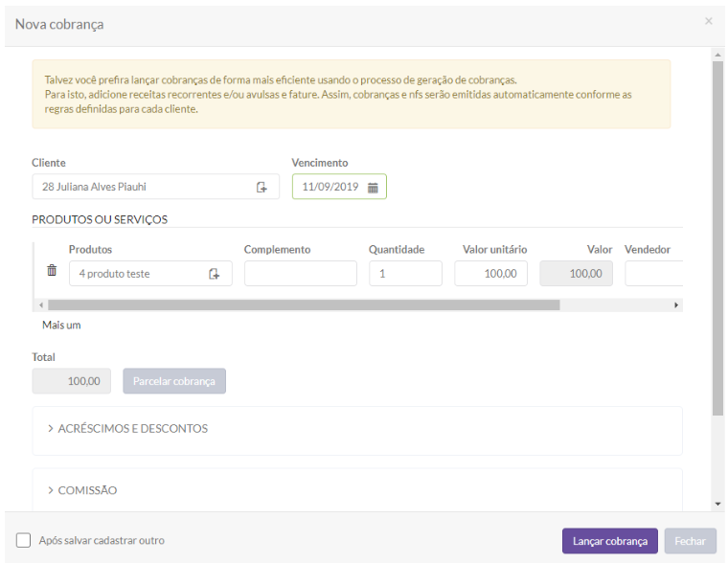Focus the Cliente field with Juliana Alves Piauhi
This screenshot has height=563, width=728.
[155, 187]
